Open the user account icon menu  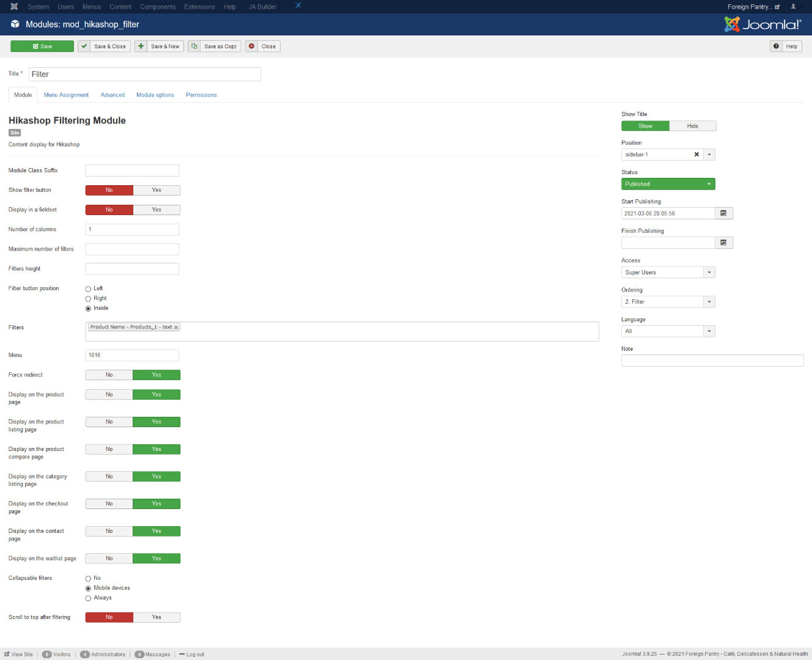pyautogui.click(x=794, y=7)
